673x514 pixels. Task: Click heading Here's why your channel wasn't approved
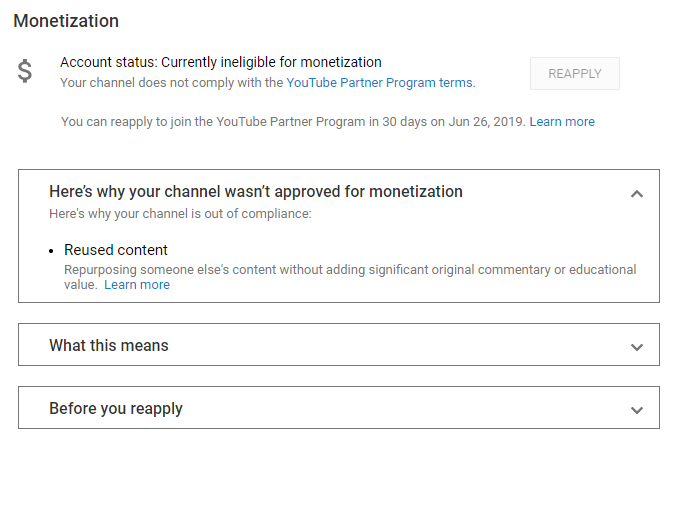256,191
